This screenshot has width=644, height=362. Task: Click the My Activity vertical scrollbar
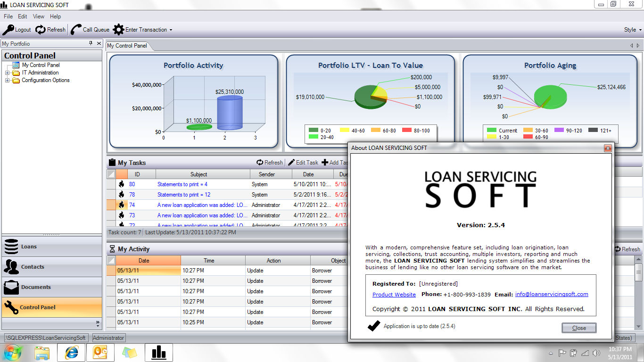pyautogui.click(x=638, y=293)
